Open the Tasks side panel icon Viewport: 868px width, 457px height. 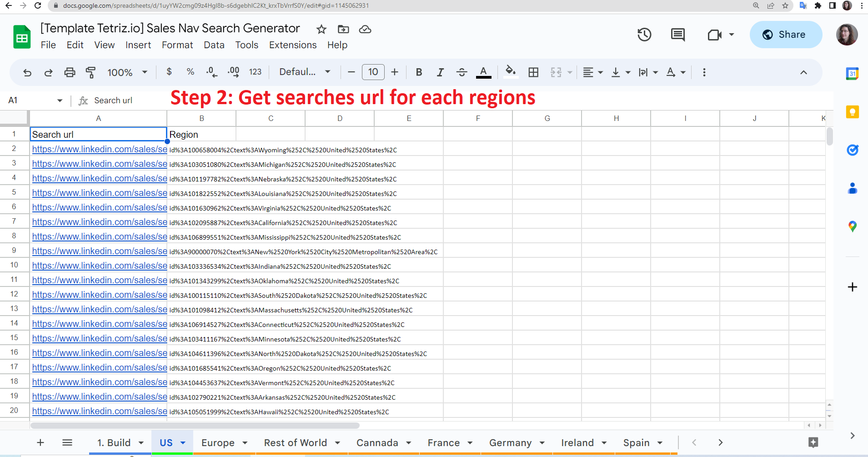[852, 150]
